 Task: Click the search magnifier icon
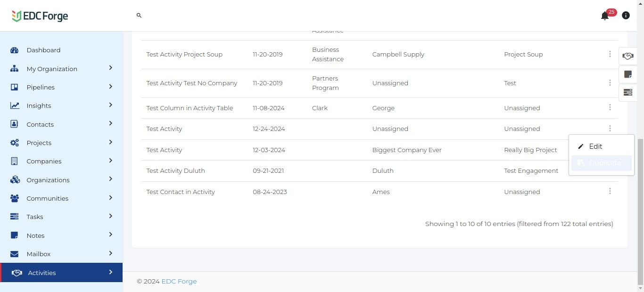coord(139,16)
